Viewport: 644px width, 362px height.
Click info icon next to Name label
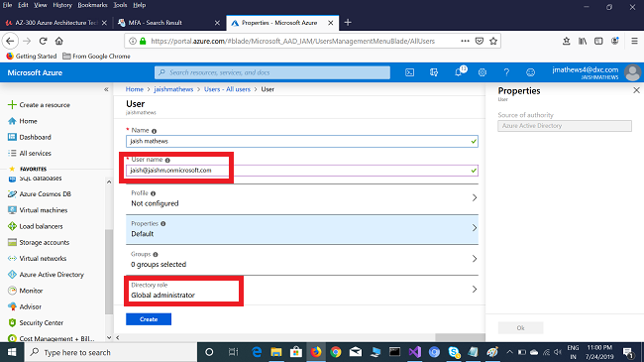pyautogui.click(x=154, y=131)
